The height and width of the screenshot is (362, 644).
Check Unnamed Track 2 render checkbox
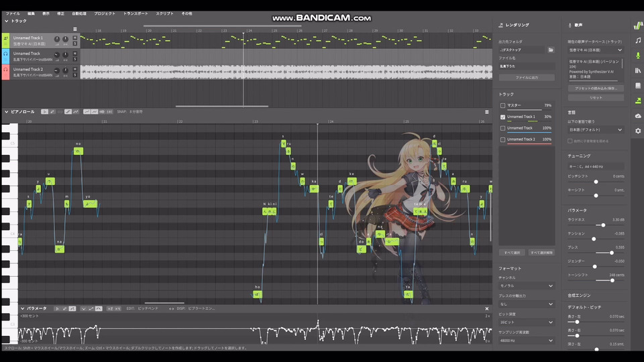coord(502,139)
